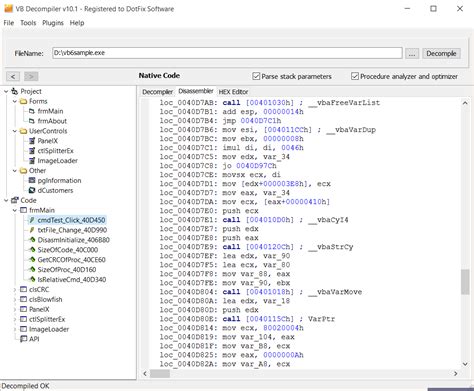This screenshot has width=474, height=391.
Task: Open the Plugins menu
Action: coord(53,23)
